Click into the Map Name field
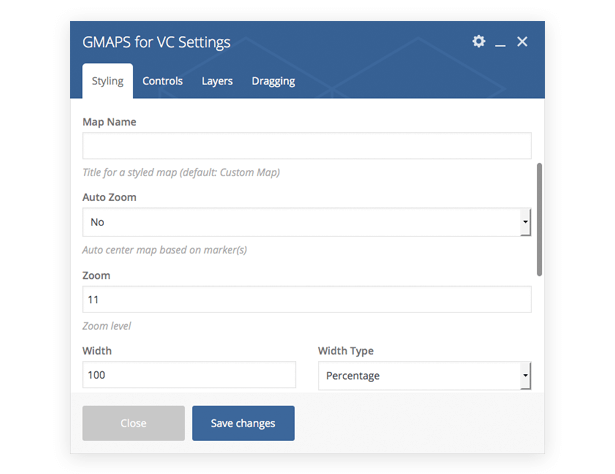The height and width of the screenshot is (474, 615). coord(307,145)
